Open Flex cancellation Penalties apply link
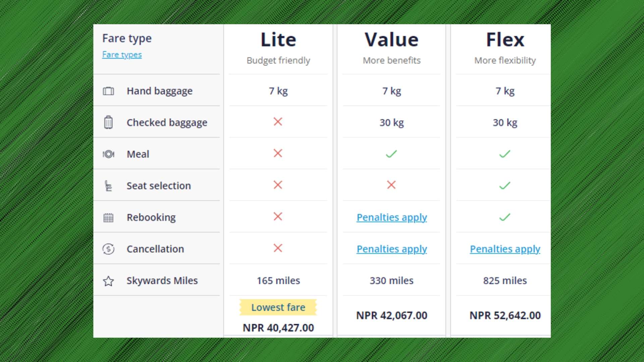Viewport: 644px width, 362px height. tap(505, 249)
